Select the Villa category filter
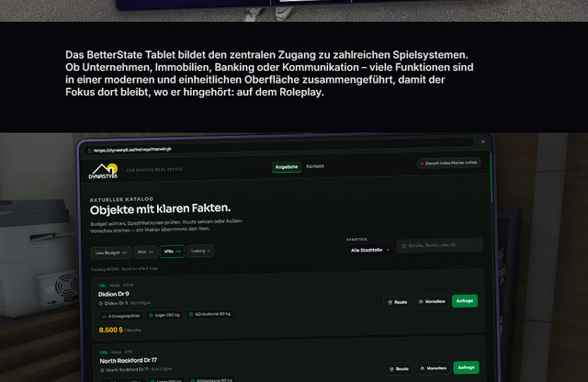The image size is (588, 382). coord(172,252)
